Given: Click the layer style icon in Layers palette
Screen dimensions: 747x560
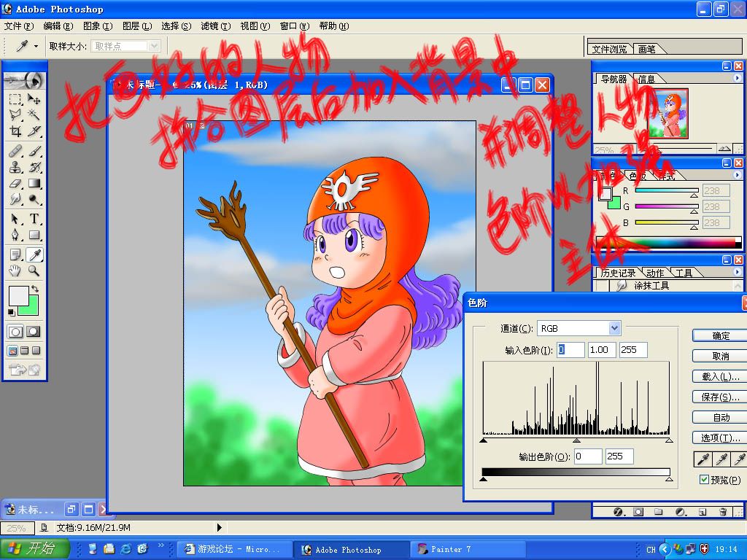Looking at the screenshot, I should pos(619,512).
